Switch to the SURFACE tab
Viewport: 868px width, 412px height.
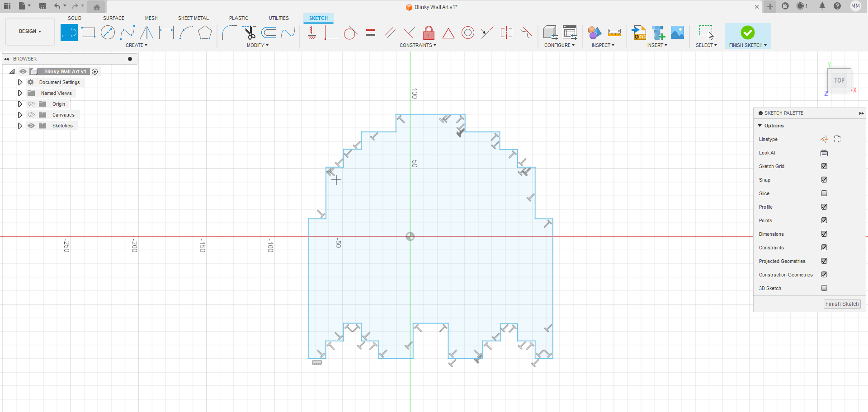point(113,18)
